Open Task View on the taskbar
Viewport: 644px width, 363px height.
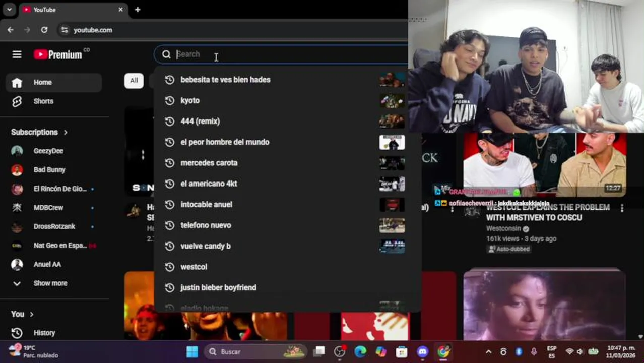[x=319, y=352]
